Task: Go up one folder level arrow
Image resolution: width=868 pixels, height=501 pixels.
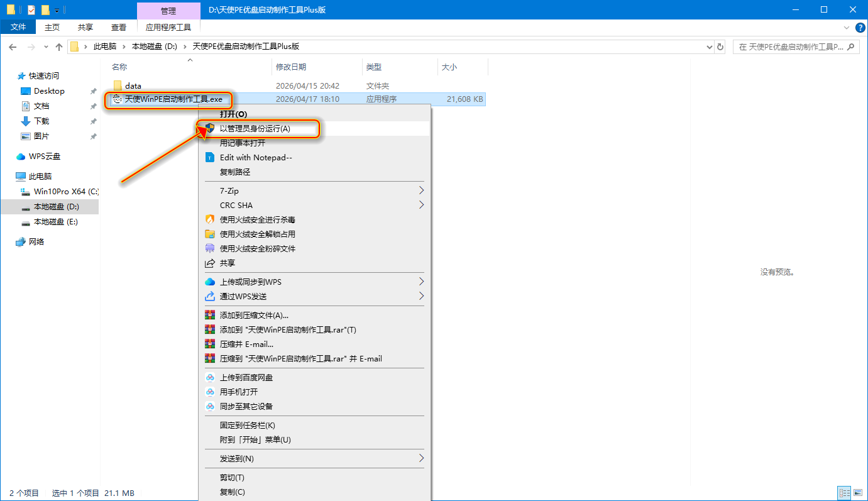Action: pos(59,47)
